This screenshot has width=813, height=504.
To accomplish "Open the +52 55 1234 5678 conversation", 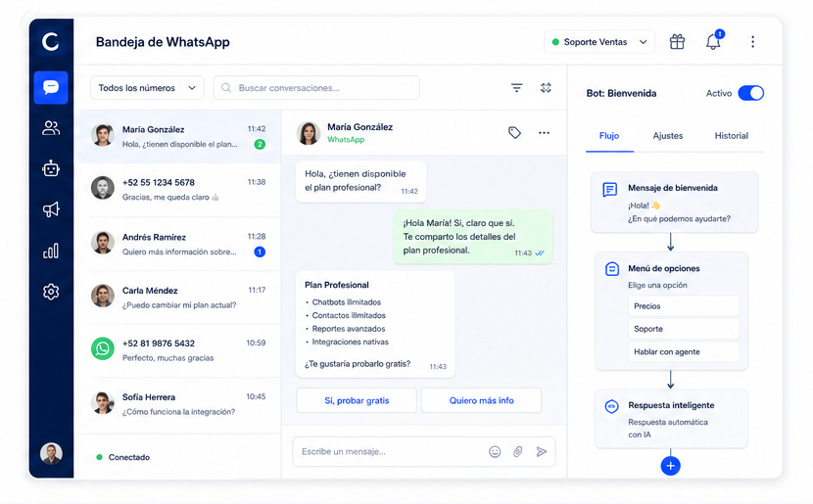I will [x=178, y=189].
